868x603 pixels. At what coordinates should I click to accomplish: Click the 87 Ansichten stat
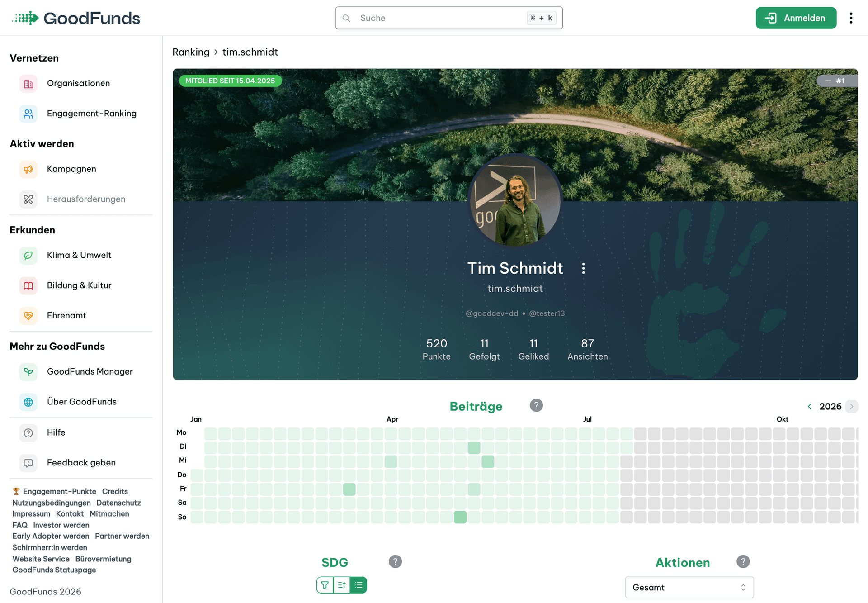click(587, 349)
